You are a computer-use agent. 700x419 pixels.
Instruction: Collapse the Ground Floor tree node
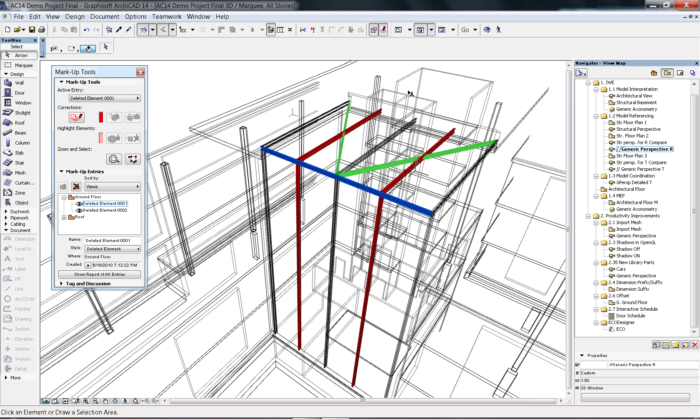63,196
